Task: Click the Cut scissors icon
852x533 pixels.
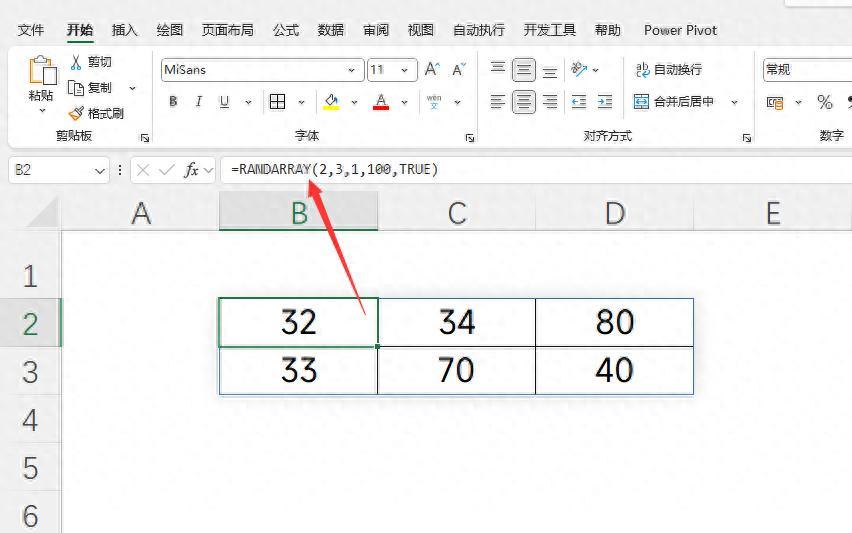Action: pyautogui.click(x=76, y=62)
